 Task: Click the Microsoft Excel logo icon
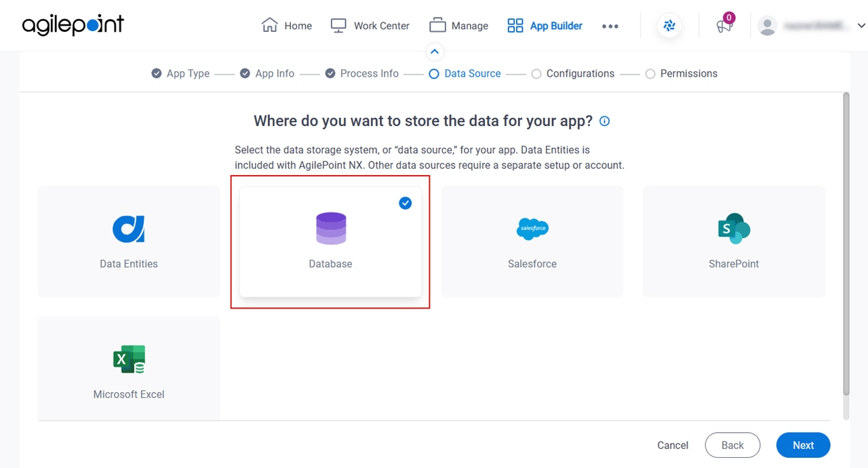click(129, 359)
